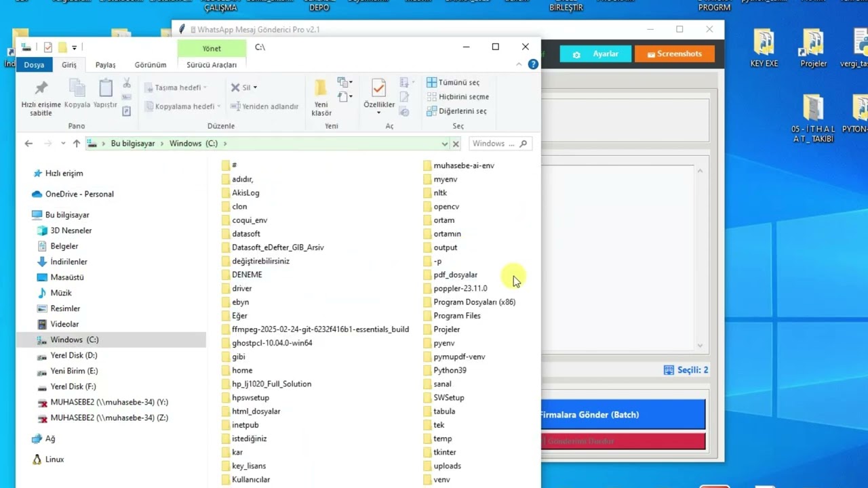Click the scrollbar down arrow in WhatsApp sender list

pos(701,346)
